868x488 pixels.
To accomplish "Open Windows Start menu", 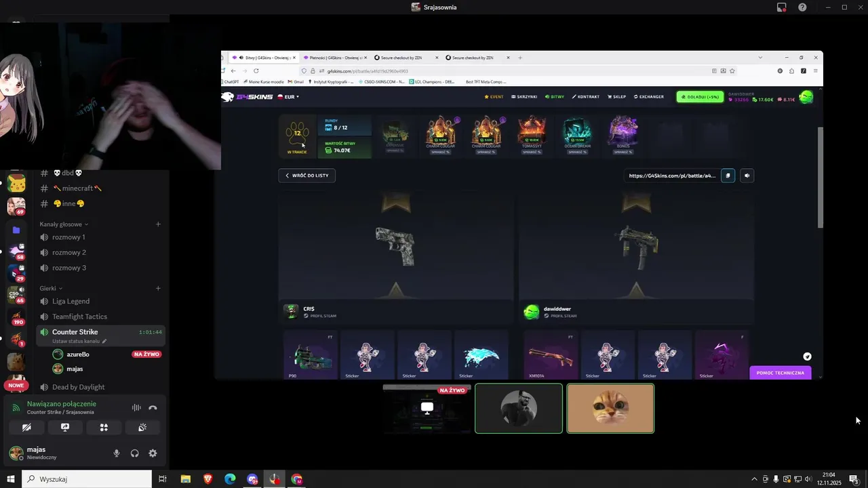I will pos(10,479).
